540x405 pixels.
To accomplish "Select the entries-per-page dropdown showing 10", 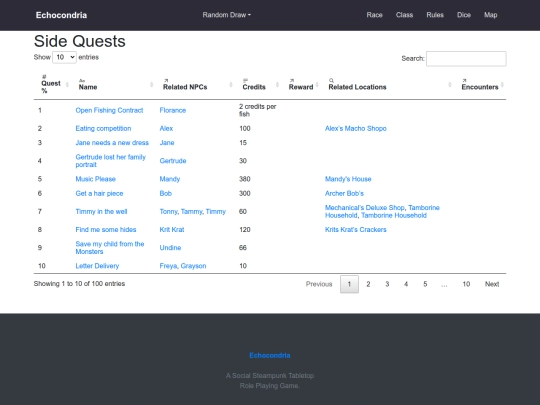I will point(64,57).
